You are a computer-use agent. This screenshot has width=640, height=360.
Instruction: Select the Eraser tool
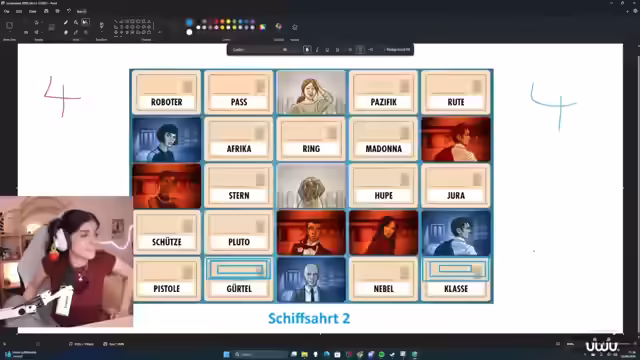point(66,32)
